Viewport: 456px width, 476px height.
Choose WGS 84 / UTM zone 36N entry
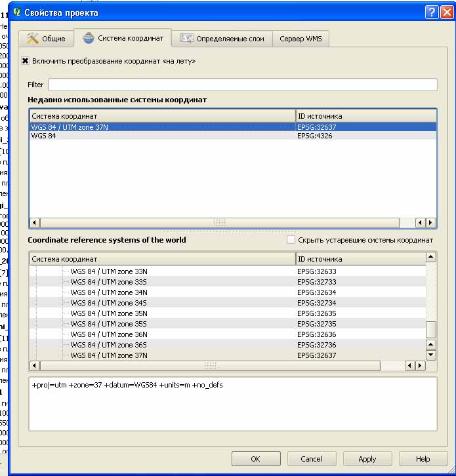tap(109, 334)
